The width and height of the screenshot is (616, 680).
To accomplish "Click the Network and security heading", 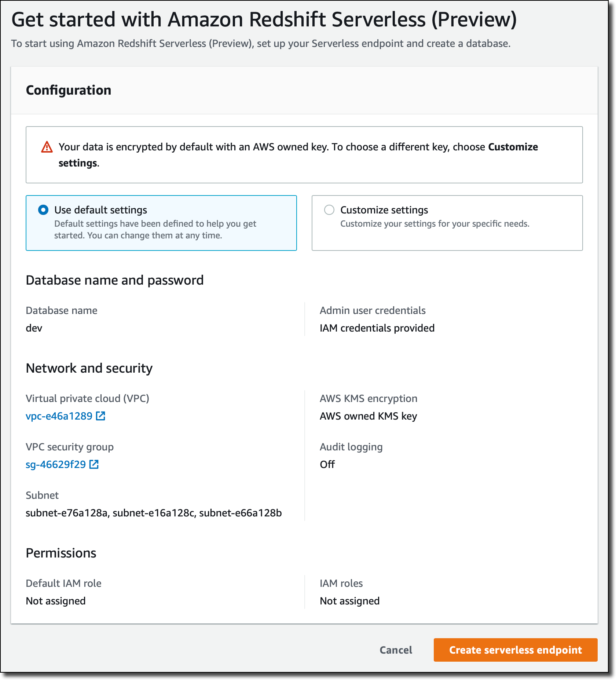I will click(89, 368).
